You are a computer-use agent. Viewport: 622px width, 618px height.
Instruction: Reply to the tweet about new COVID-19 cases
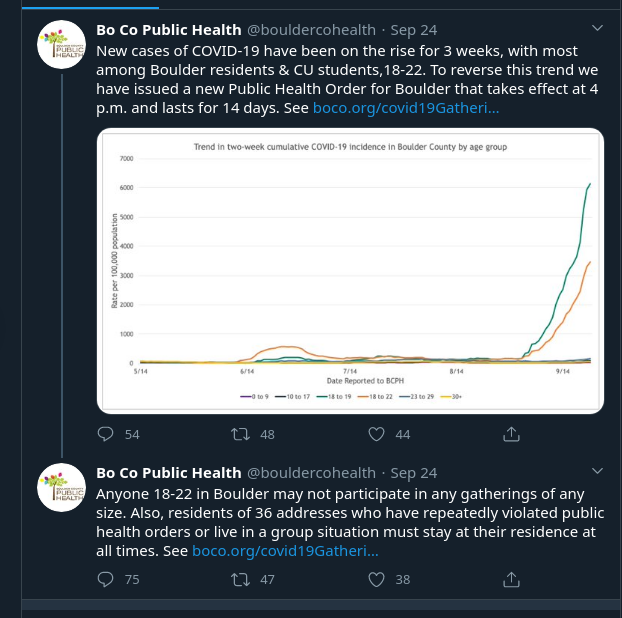pos(106,434)
